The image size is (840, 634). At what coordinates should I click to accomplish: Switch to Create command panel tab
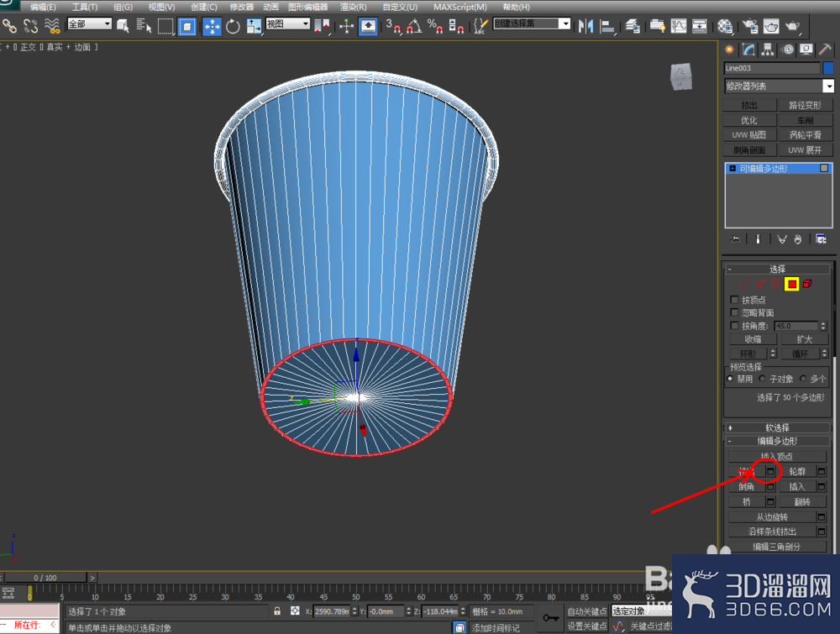729,50
